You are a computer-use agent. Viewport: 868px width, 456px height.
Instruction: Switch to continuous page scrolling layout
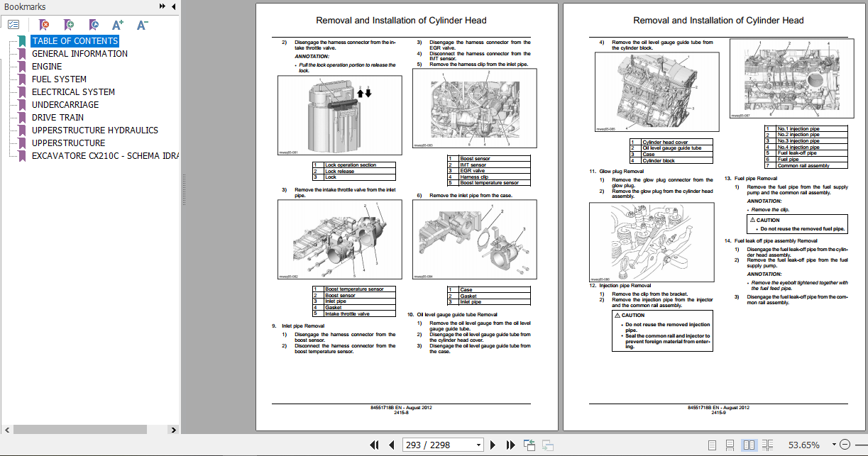pyautogui.click(x=730, y=445)
